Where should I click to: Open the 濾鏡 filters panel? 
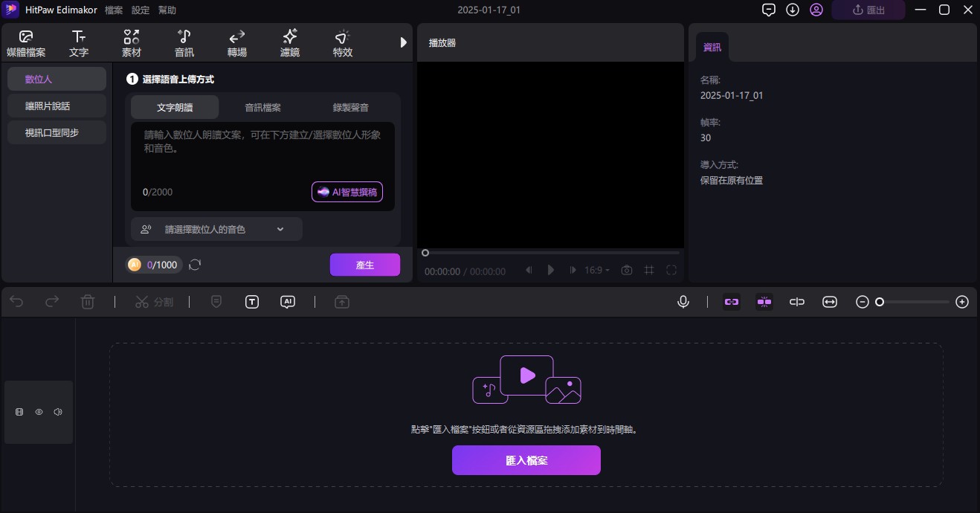tap(290, 43)
